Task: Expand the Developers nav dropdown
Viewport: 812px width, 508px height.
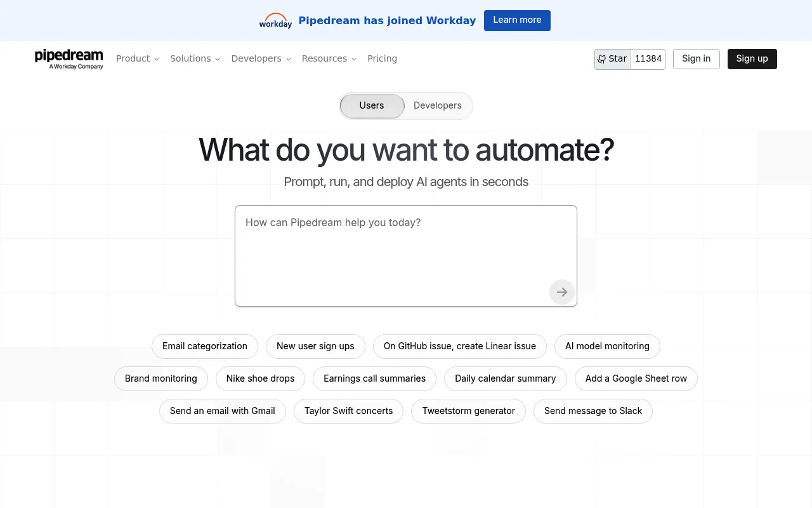Action: pos(261,58)
